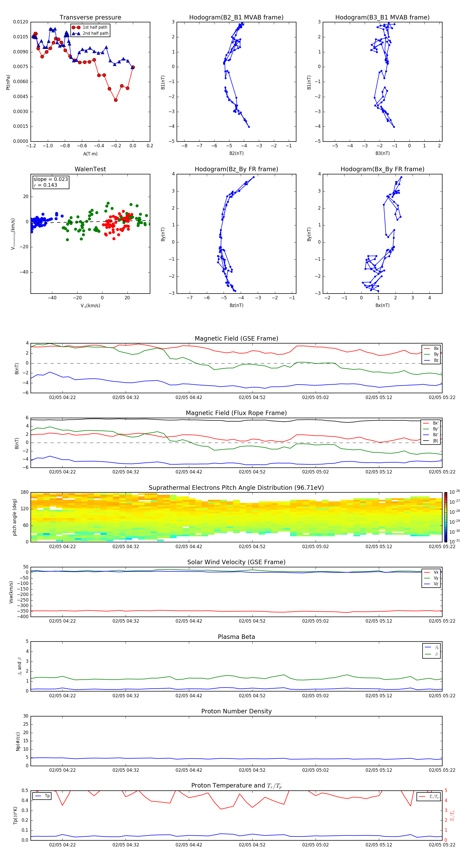Click '02/05 05:22' tick under Proton Temperature plot

pos(442,845)
